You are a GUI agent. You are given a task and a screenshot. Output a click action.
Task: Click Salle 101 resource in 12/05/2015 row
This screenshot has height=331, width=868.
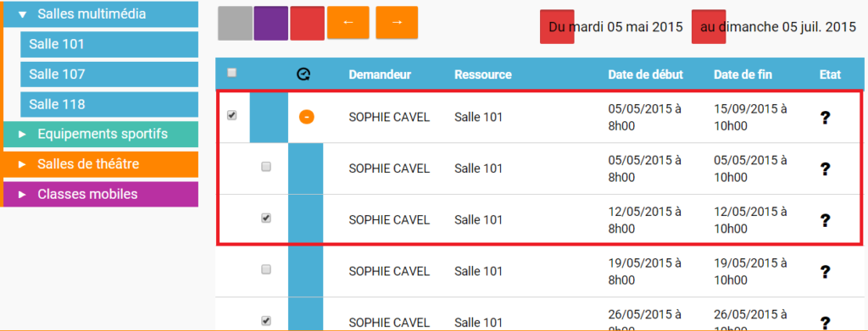pos(478,220)
